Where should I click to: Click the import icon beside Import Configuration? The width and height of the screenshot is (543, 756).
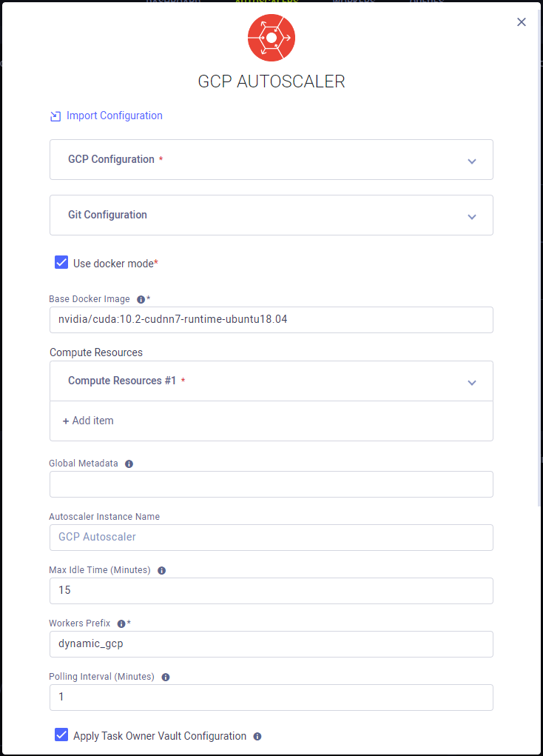coord(55,116)
